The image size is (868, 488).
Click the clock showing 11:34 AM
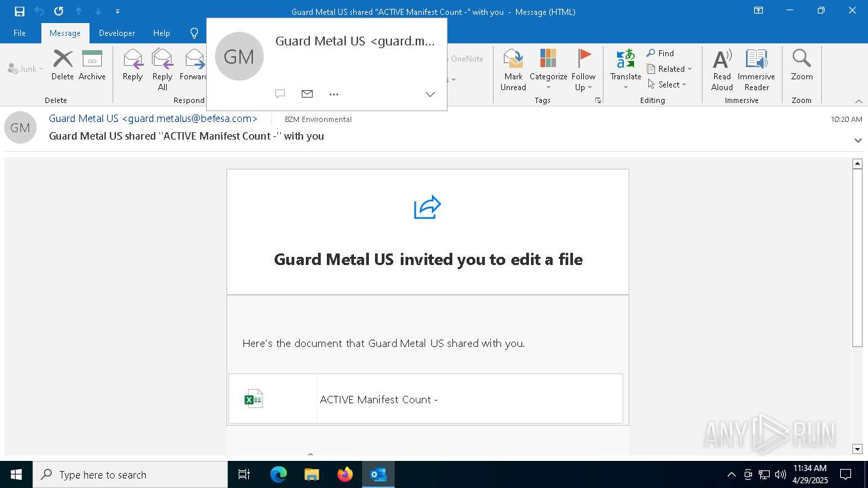(810, 468)
